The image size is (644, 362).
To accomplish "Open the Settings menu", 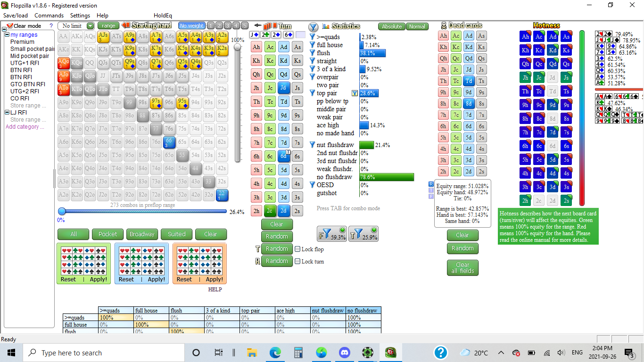I will (80, 16).
